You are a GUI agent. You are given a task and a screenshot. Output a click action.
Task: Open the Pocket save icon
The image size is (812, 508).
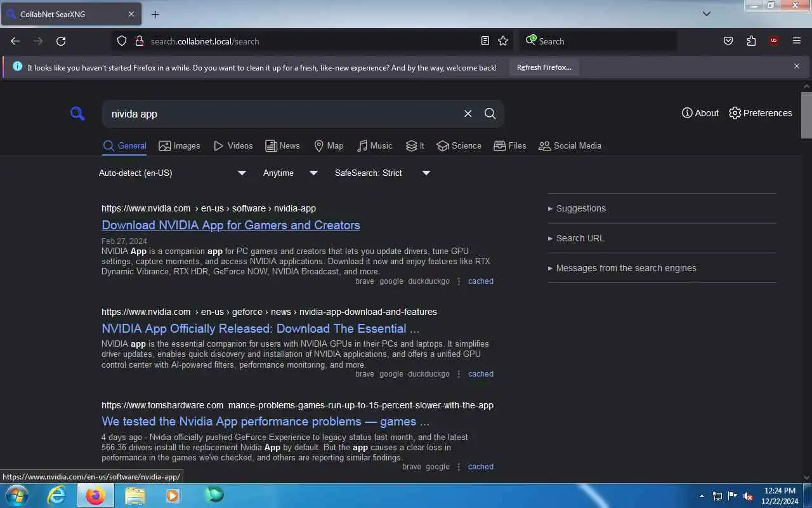pos(728,41)
